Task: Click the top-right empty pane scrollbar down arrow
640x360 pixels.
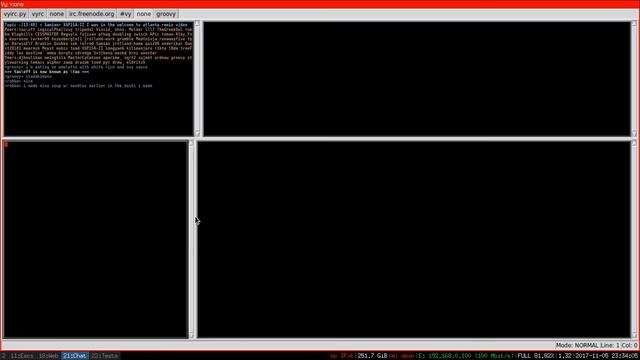Action: click(x=634, y=133)
